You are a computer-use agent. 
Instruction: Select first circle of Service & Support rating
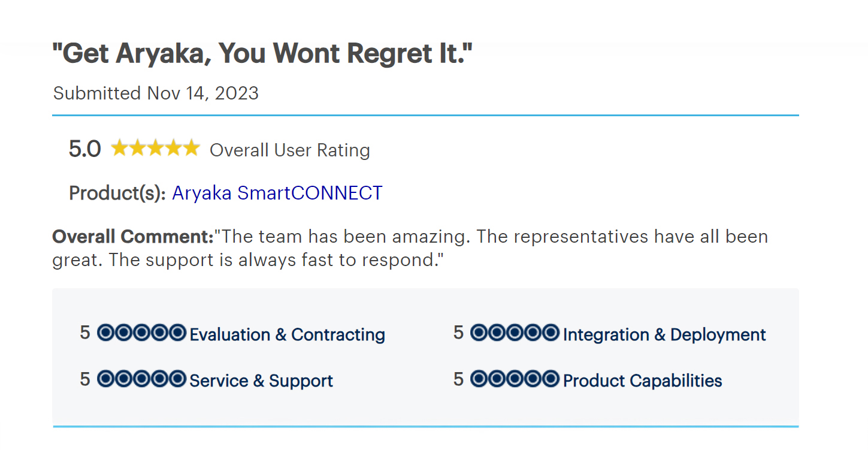106,379
